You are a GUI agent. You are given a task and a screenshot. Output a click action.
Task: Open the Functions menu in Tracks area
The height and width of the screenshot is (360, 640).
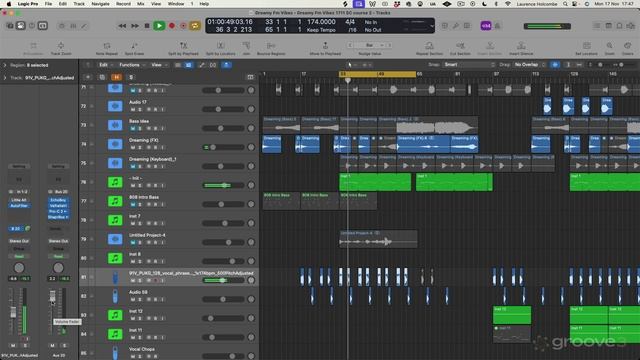[131, 65]
